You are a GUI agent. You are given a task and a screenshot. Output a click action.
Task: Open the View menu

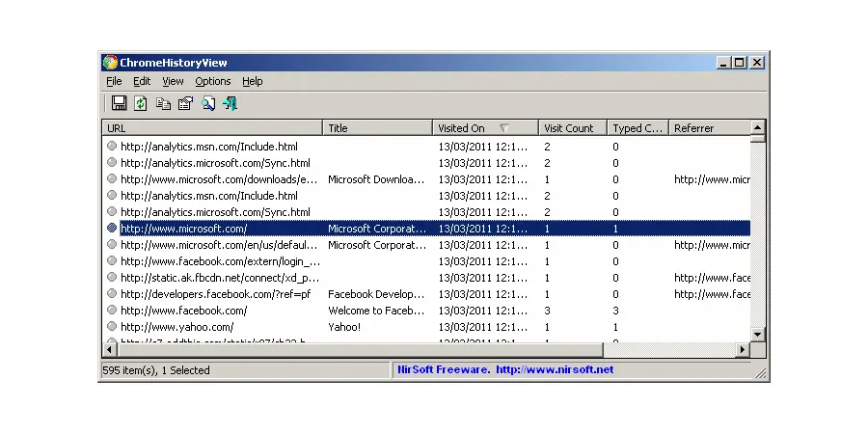(x=173, y=82)
